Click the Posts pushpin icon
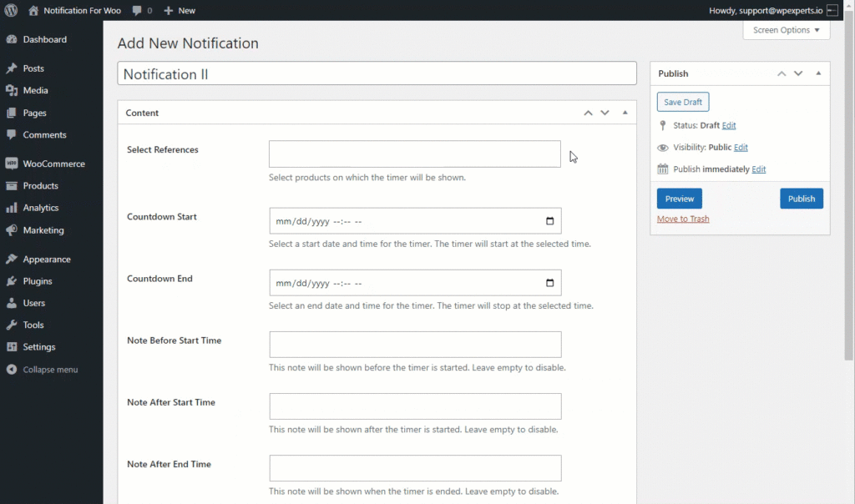855x504 pixels. click(x=12, y=68)
